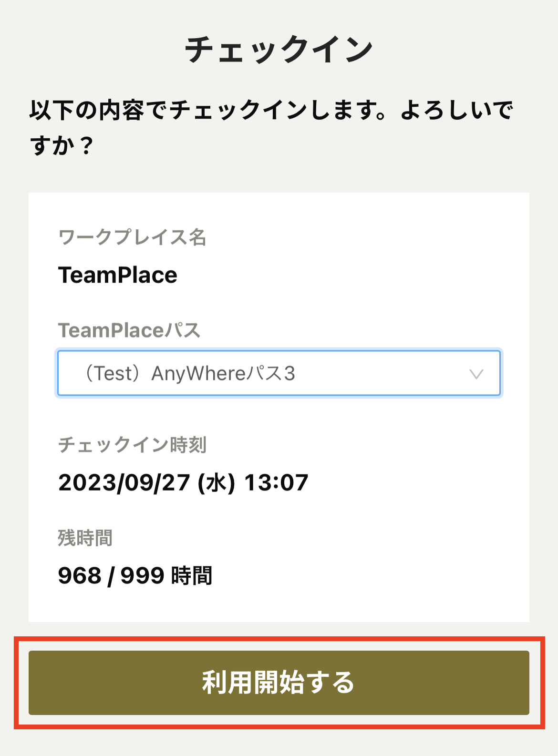The height and width of the screenshot is (756, 558).
Task: Click the 13:07 check-in time
Action: 276,482
